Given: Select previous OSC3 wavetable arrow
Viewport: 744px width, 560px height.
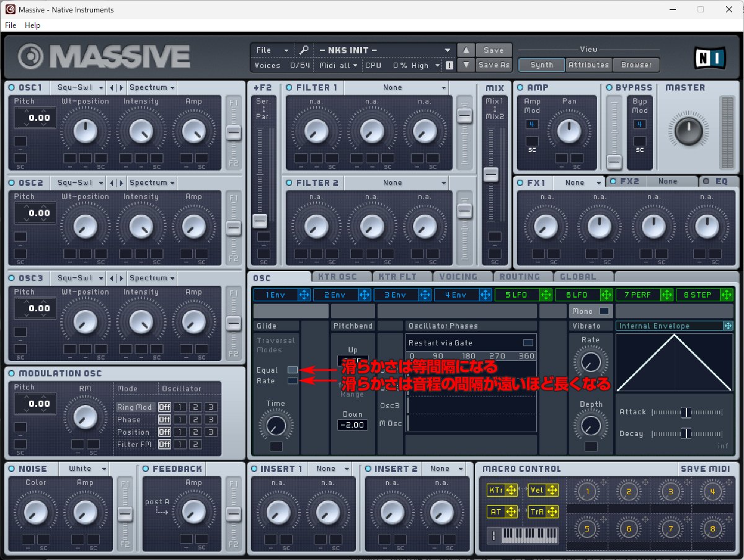Looking at the screenshot, I should (x=112, y=278).
